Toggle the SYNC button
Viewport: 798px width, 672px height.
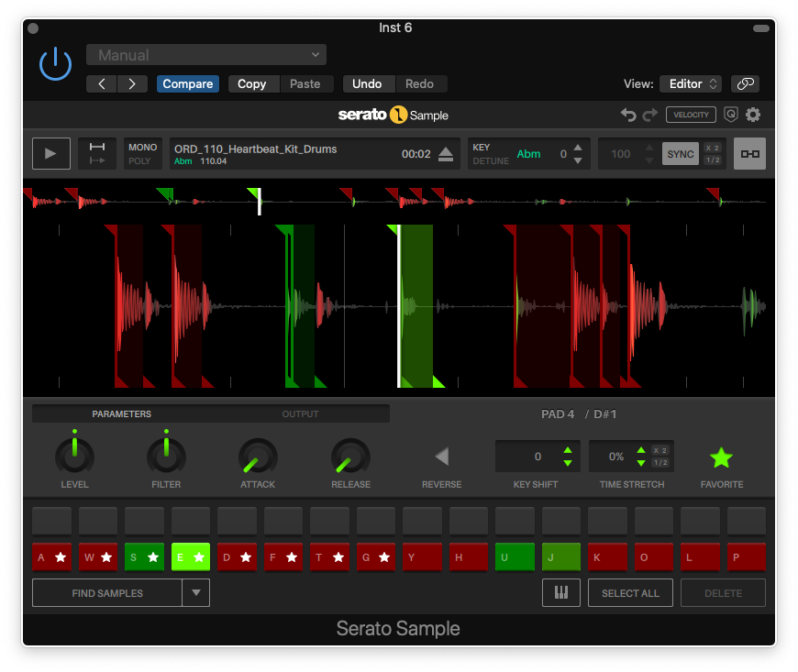680,154
